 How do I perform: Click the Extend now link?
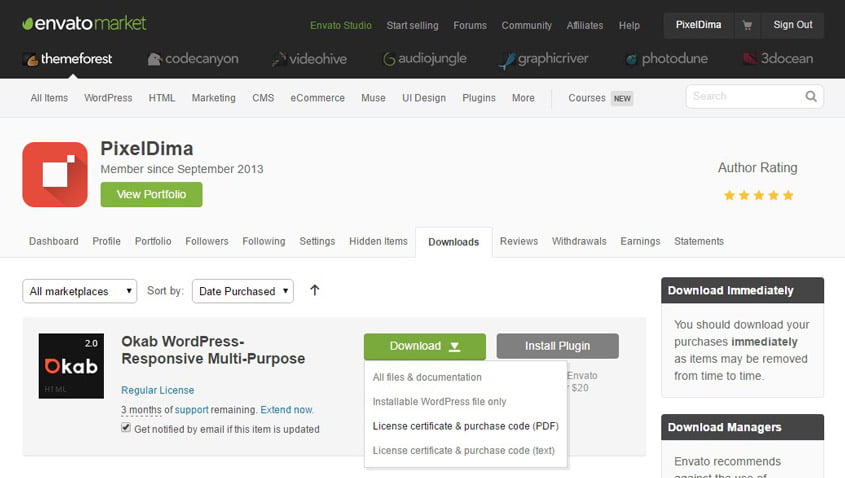(286, 410)
